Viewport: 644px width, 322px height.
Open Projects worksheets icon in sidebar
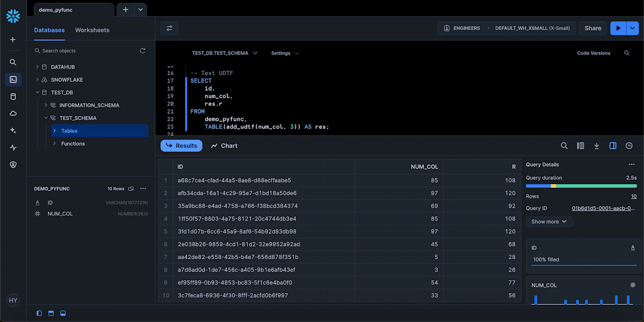point(13,79)
